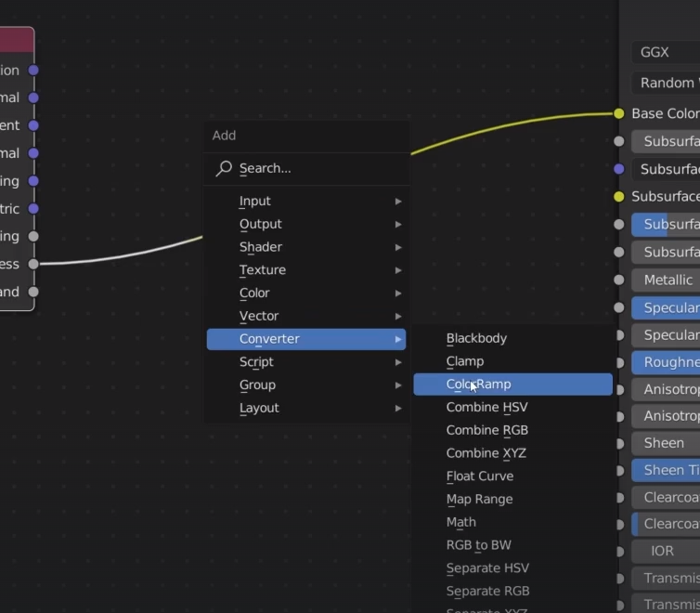700x613 pixels.
Task: Click output socket beside 'and' label
Action: (33, 292)
